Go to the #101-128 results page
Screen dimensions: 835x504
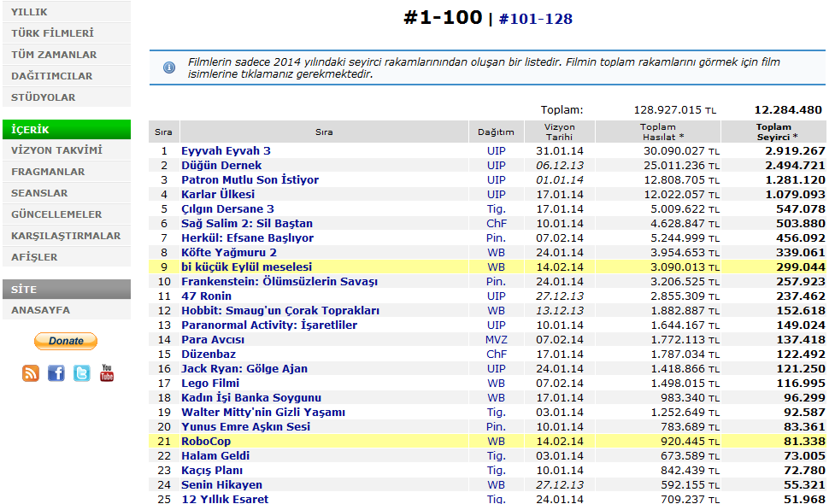tap(535, 19)
